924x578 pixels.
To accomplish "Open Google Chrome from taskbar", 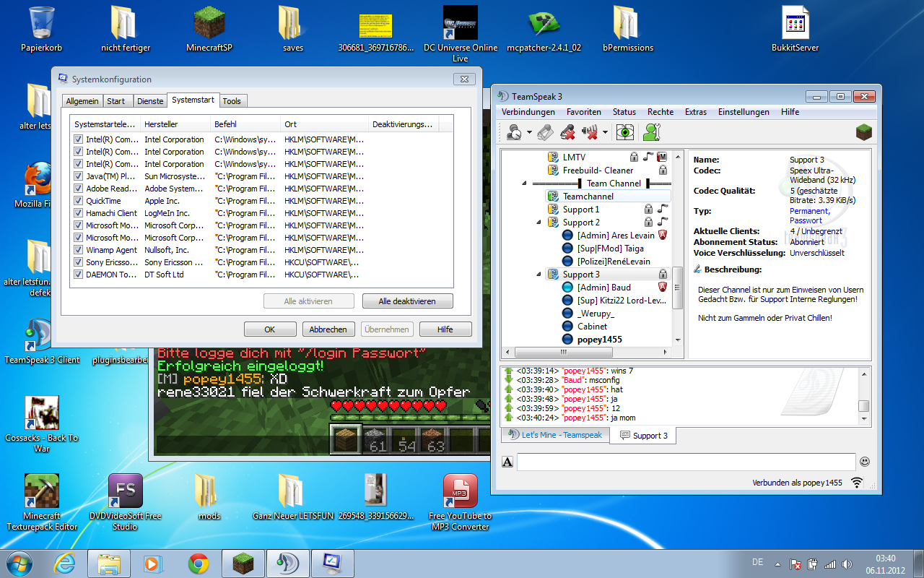I will tap(199, 563).
